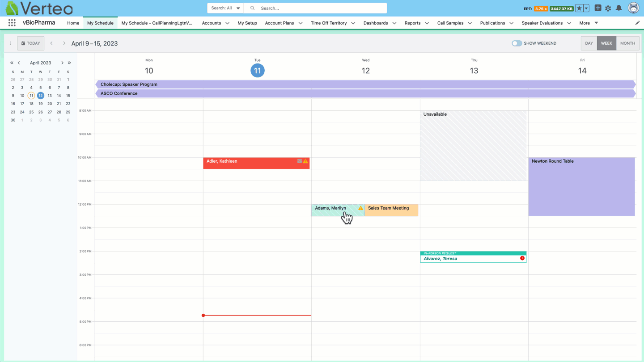This screenshot has width=644, height=362.
Task: Click the favorites star icon
Action: (x=579, y=8)
